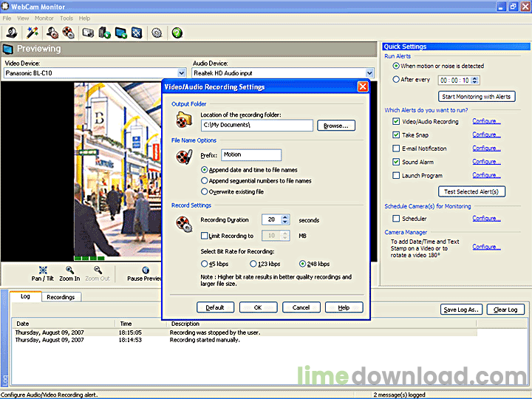Open the Audio Device dropdown
This screenshot has height=399, width=532.
[369, 73]
